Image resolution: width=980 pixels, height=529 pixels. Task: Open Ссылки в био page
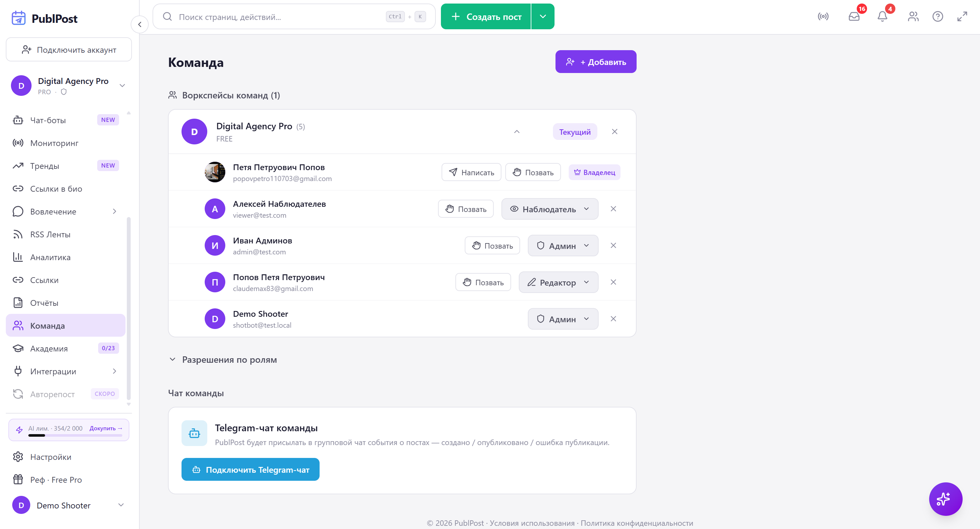click(65, 189)
